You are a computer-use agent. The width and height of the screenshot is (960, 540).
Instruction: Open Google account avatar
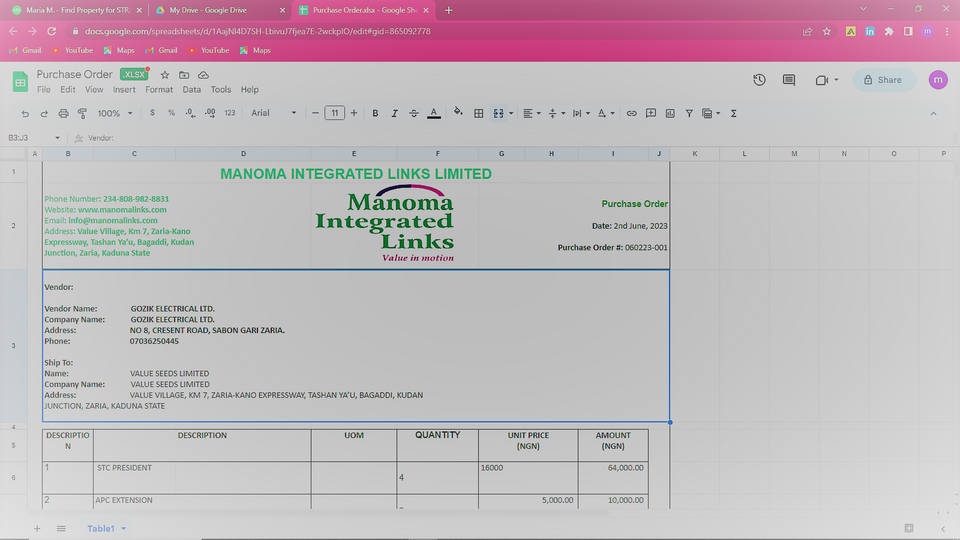coord(938,80)
